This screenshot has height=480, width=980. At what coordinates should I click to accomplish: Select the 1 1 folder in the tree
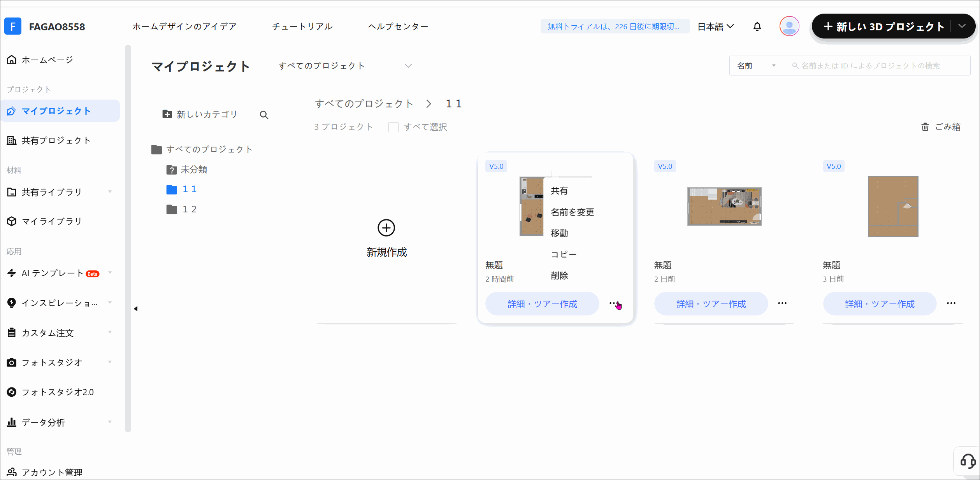coord(182,189)
